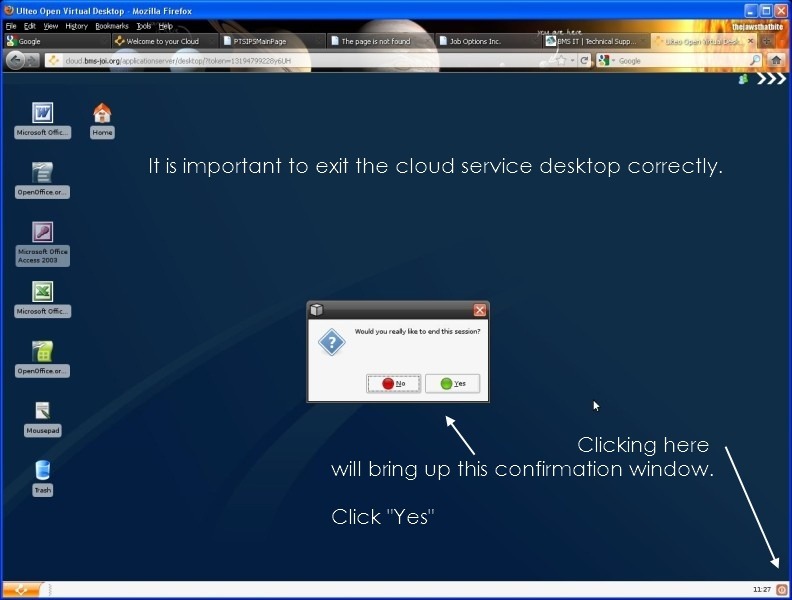Image resolution: width=792 pixels, height=600 pixels.
Task: Reload the page with refresh button
Action: [x=583, y=60]
